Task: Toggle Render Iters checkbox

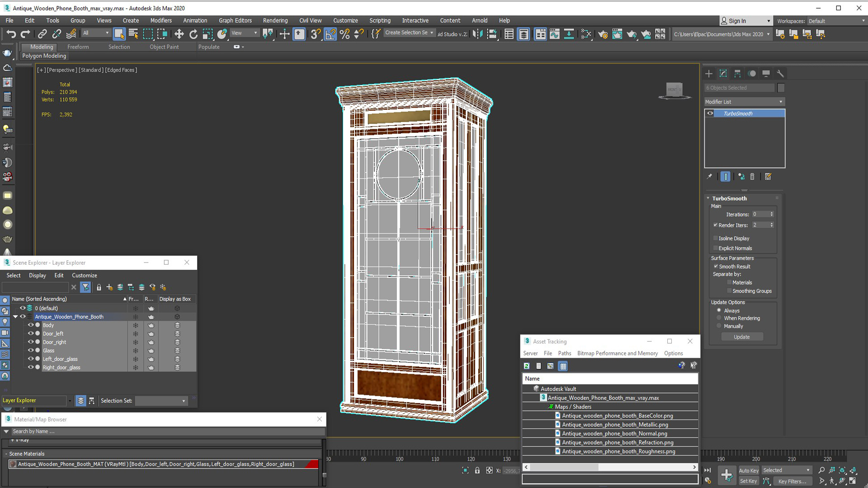Action: click(716, 225)
